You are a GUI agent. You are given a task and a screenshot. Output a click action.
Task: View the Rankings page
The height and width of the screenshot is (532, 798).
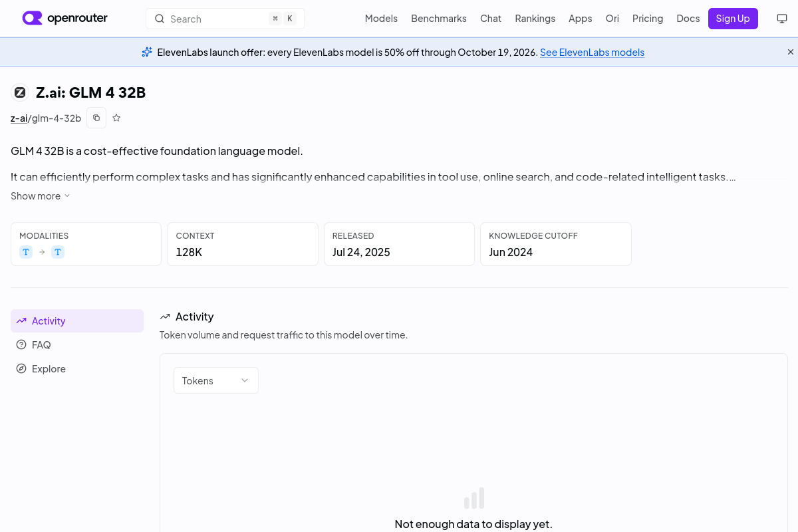(535, 19)
